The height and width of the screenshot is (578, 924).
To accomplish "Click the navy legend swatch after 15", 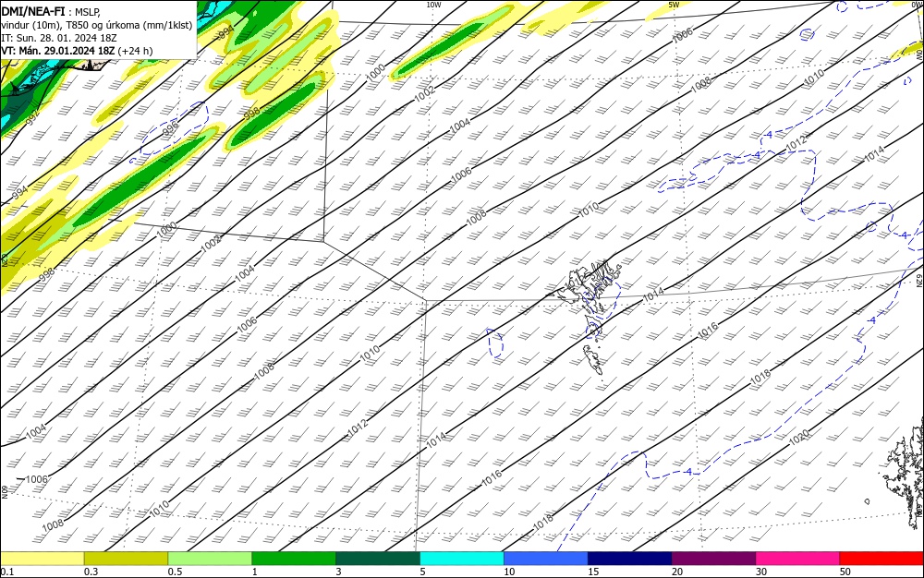I will 629,559.
